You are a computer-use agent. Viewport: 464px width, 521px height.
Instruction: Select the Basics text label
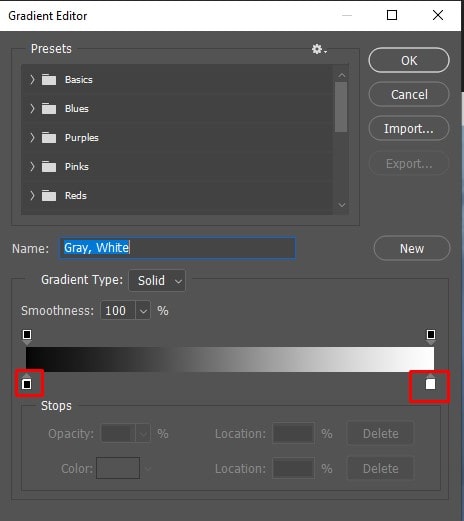click(79, 80)
